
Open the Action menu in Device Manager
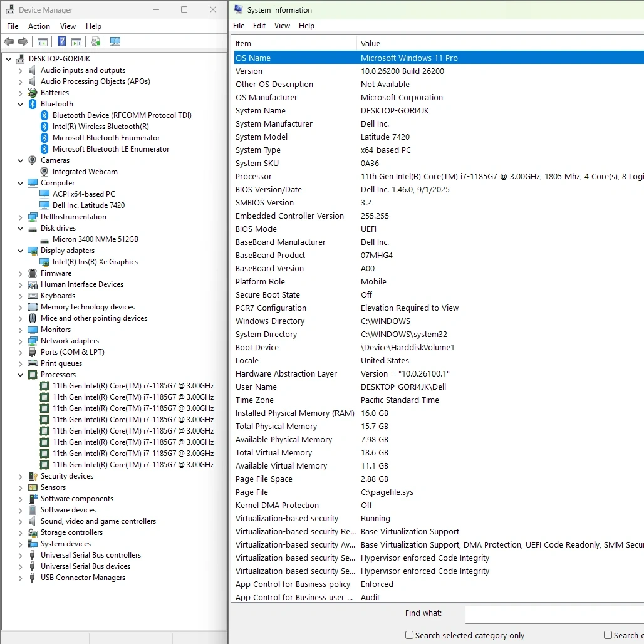coord(39,26)
